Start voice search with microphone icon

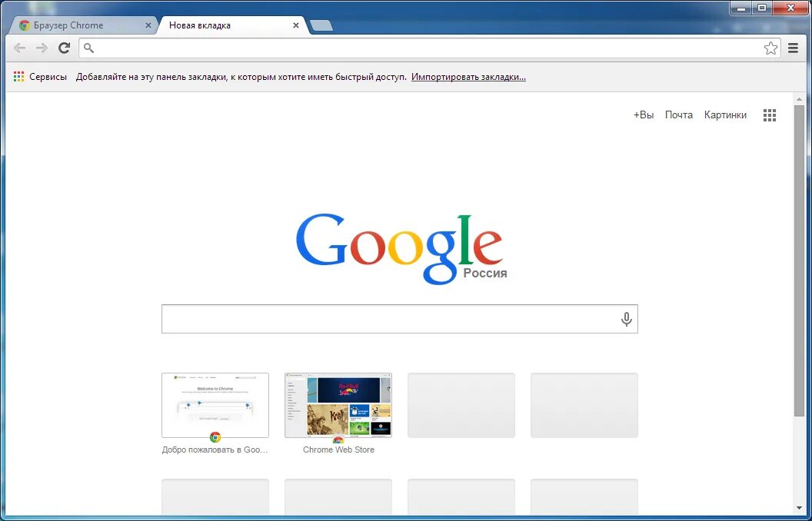click(x=626, y=319)
